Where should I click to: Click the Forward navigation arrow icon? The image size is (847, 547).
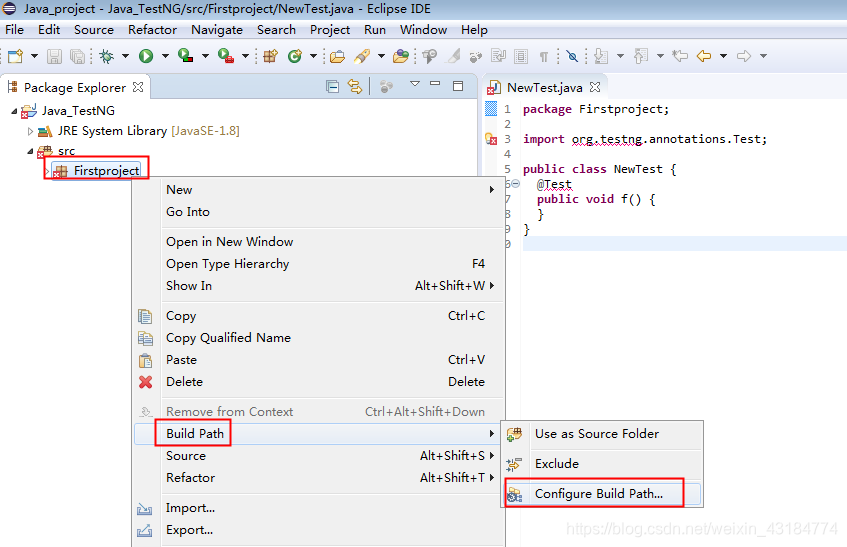coord(744,56)
